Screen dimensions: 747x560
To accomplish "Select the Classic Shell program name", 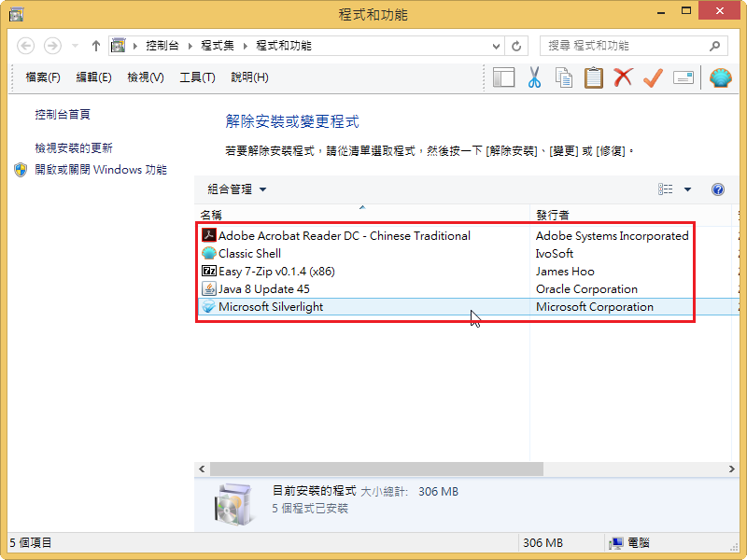I will [x=249, y=253].
